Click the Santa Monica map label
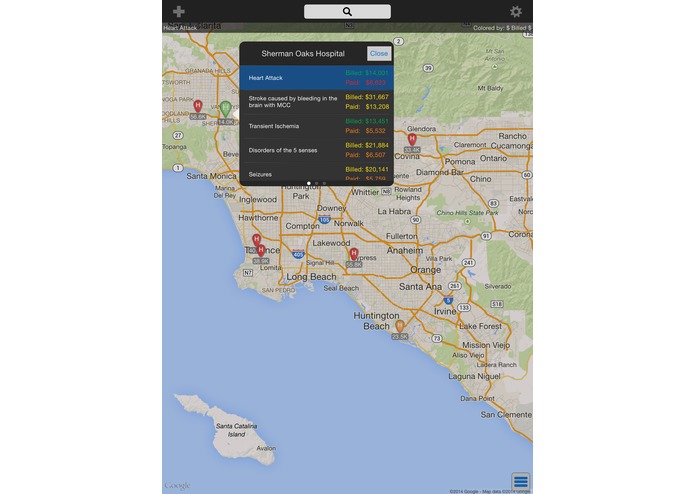Image resolution: width=695 pixels, height=494 pixels. point(211,176)
